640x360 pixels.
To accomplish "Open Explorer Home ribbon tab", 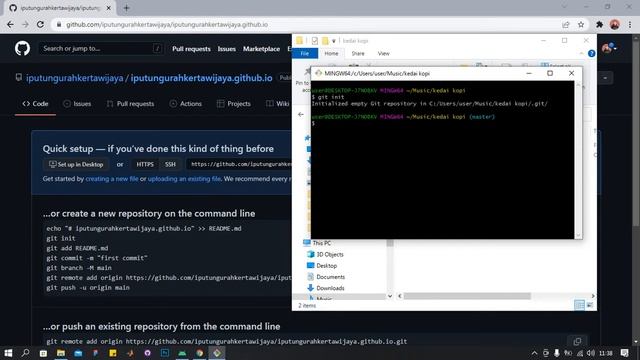I will 331,53.
